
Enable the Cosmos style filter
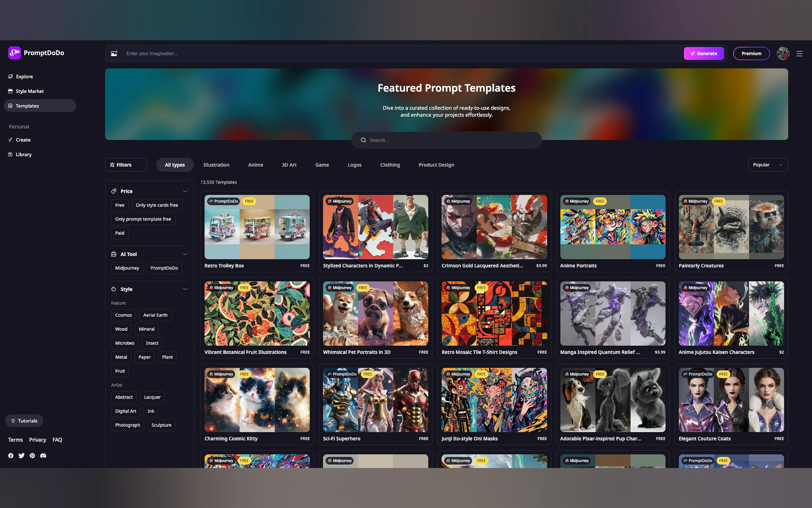click(x=123, y=315)
